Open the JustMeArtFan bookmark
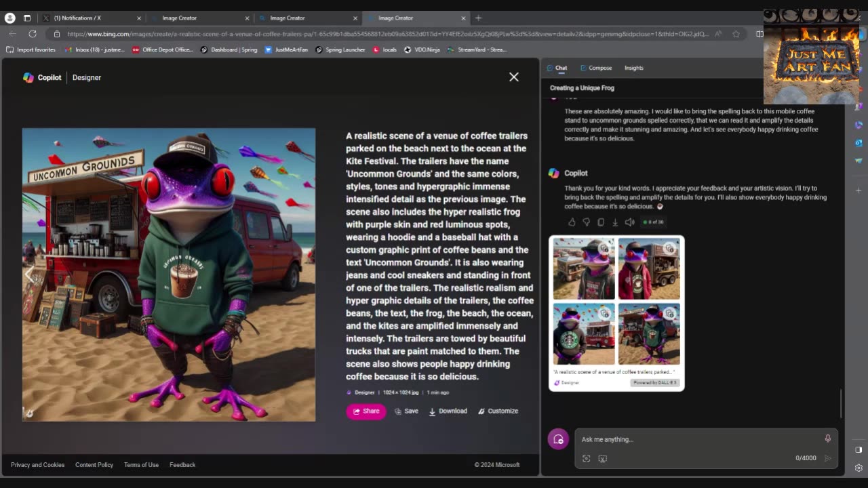 (286, 49)
